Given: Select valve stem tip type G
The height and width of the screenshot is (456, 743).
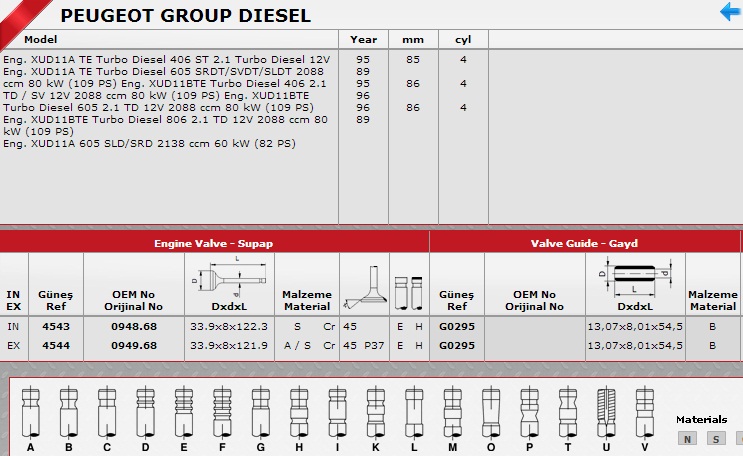Looking at the screenshot, I should pos(261,419).
